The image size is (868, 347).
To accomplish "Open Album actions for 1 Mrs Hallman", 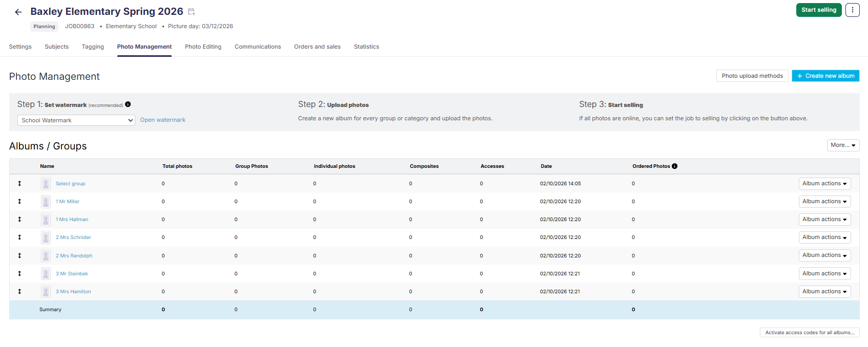I will point(824,220).
